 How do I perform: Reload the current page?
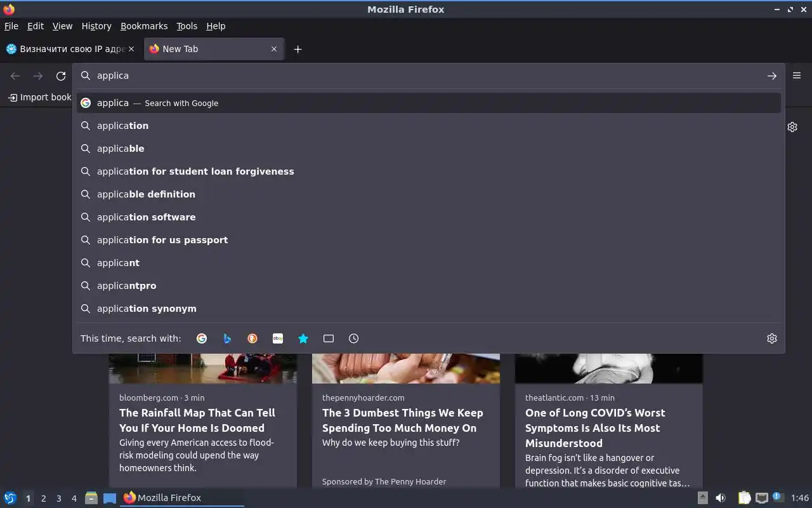point(61,76)
